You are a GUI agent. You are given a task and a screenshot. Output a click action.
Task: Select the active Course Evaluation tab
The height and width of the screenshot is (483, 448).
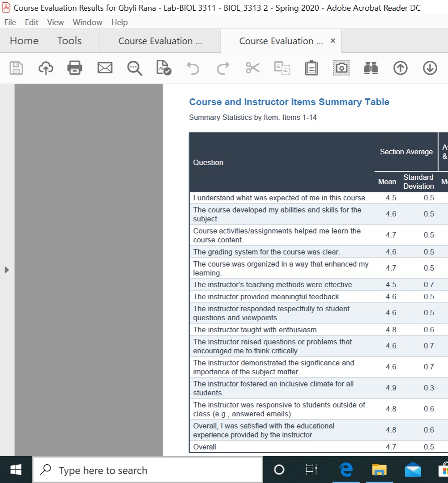coord(281,41)
